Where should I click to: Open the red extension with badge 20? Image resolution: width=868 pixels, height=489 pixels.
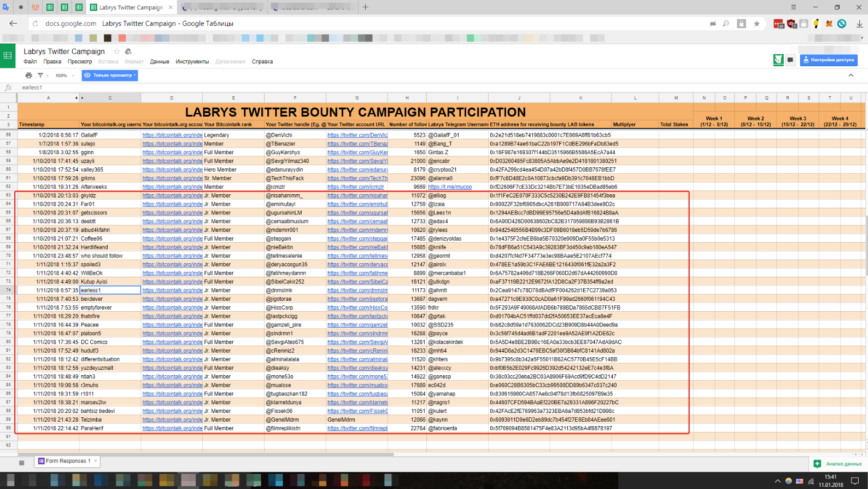(778, 24)
